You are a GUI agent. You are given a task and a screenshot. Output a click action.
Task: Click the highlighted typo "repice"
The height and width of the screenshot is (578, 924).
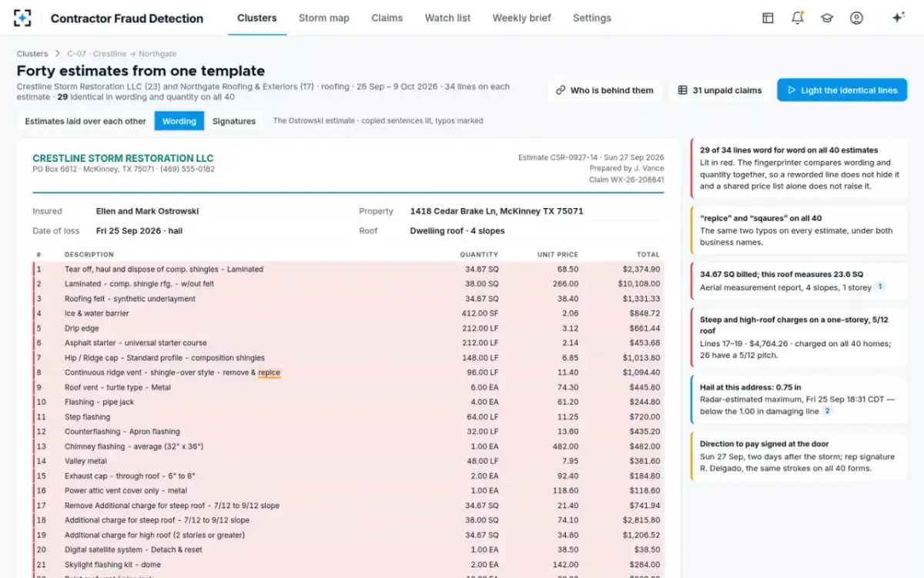(269, 373)
